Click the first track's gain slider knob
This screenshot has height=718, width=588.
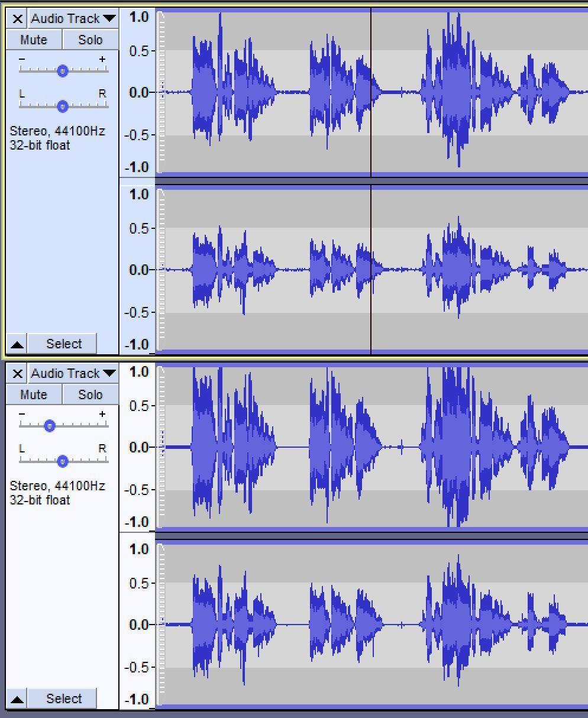[x=63, y=71]
